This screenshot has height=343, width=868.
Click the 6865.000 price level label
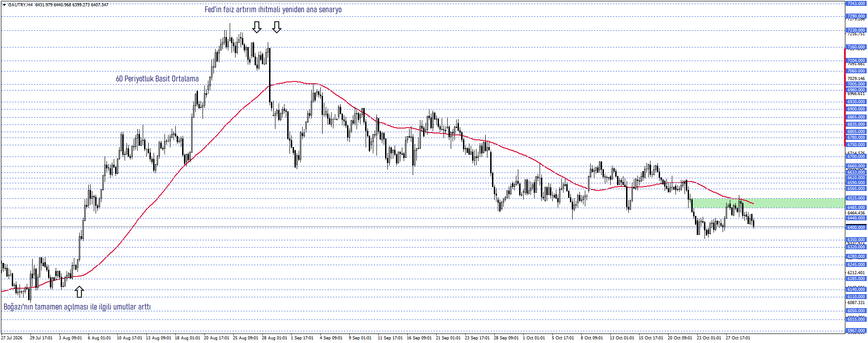(x=856, y=117)
